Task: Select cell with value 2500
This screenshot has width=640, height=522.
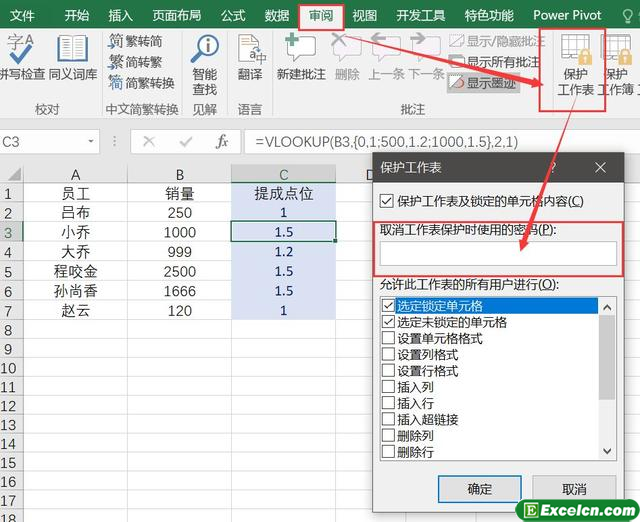Action: tap(180, 271)
